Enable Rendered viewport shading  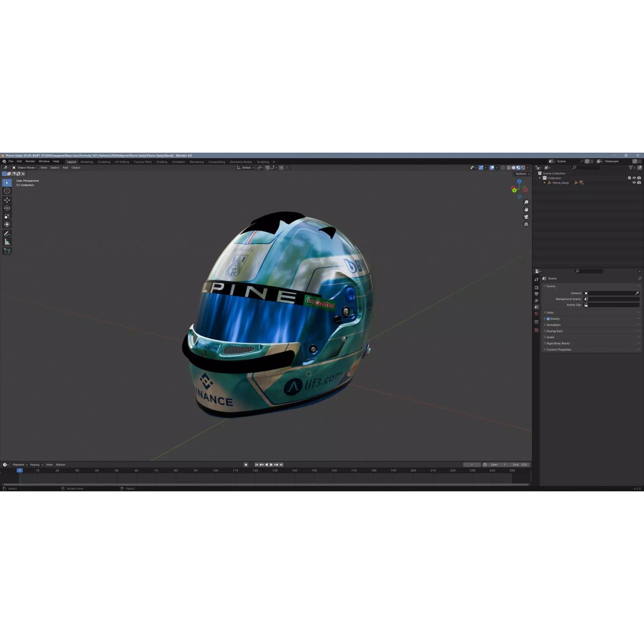tap(523, 168)
